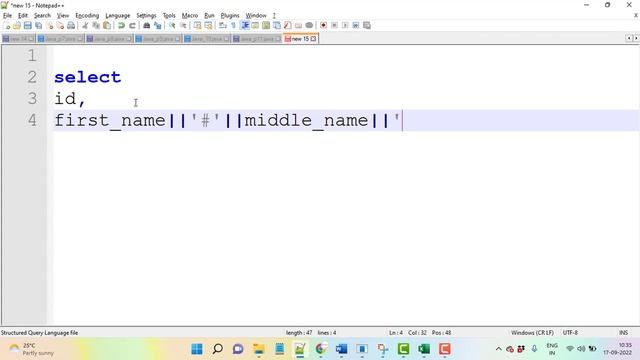This screenshot has height=360, width=640.
Task: Undo the last edit from toolbar
Action: point(121,25)
